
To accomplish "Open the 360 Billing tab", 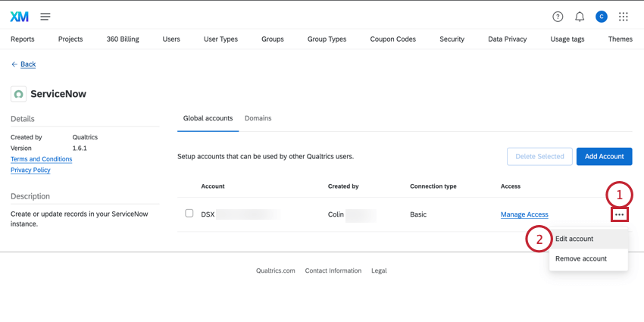I will click(x=123, y=39).
